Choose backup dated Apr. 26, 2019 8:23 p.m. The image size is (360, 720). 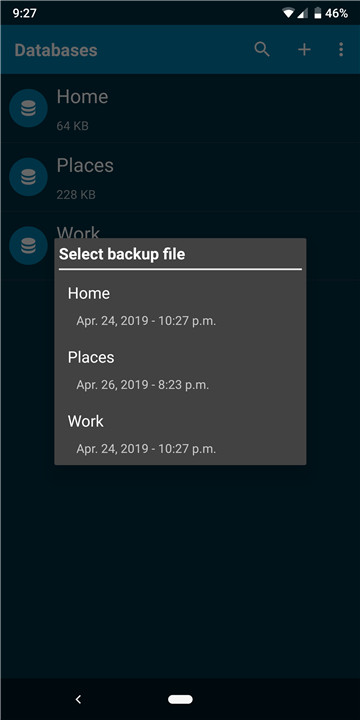143,385
